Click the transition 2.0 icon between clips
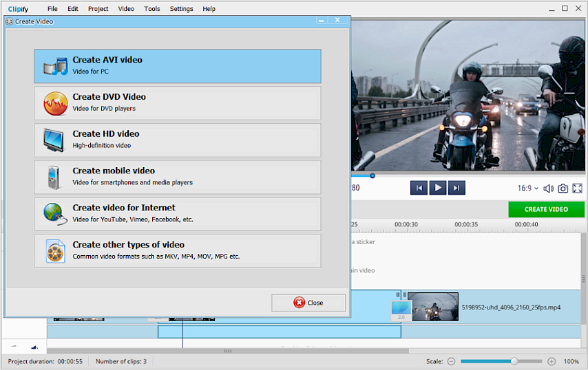This screenshot has width=588, height=370. [401, 310]
